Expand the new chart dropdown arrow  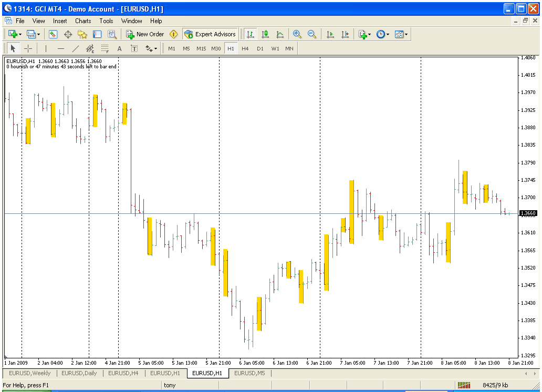20,34
